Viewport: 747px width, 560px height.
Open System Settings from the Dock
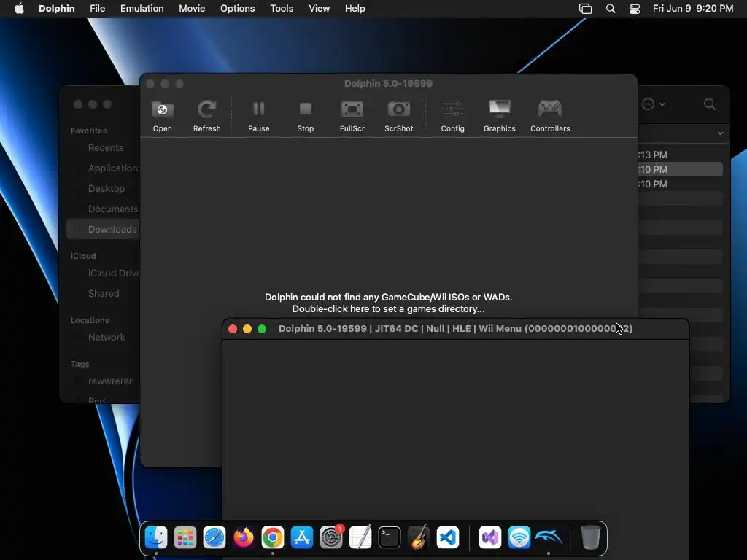click(331, 537)
